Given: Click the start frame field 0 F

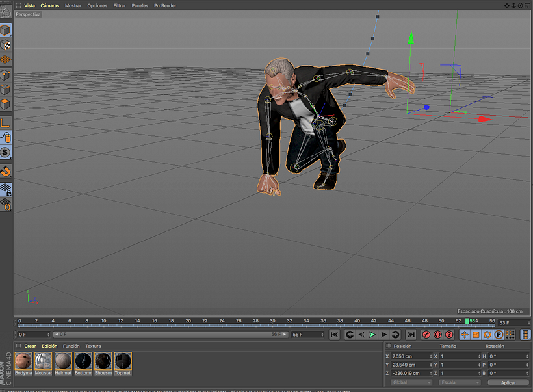Looking at the screenshot, I should click(x=34, y=335).
